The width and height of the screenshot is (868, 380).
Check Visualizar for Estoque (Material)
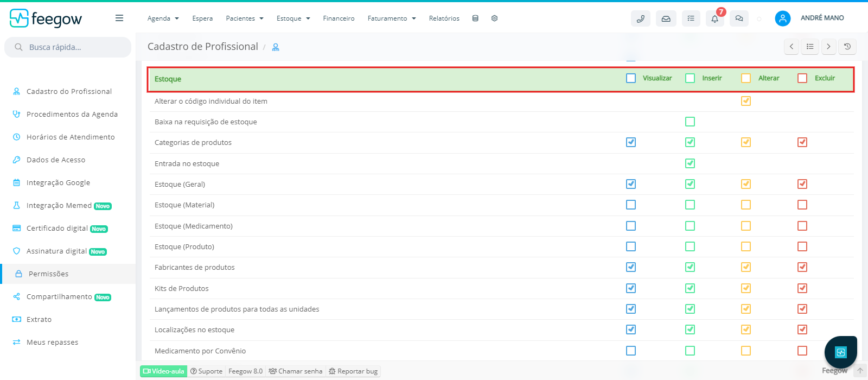tap(631, 205)
